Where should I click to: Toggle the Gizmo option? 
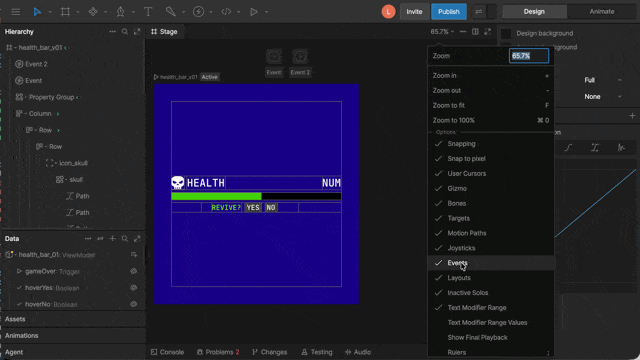coord(491,189)
